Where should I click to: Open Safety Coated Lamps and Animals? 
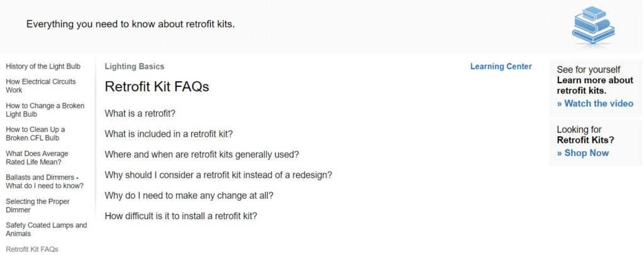[46, 229]
